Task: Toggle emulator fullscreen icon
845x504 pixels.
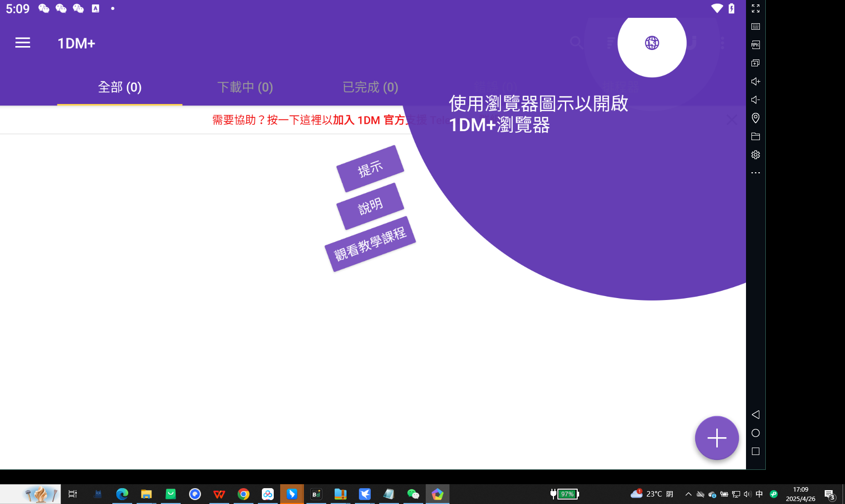Action: [755, 8]
